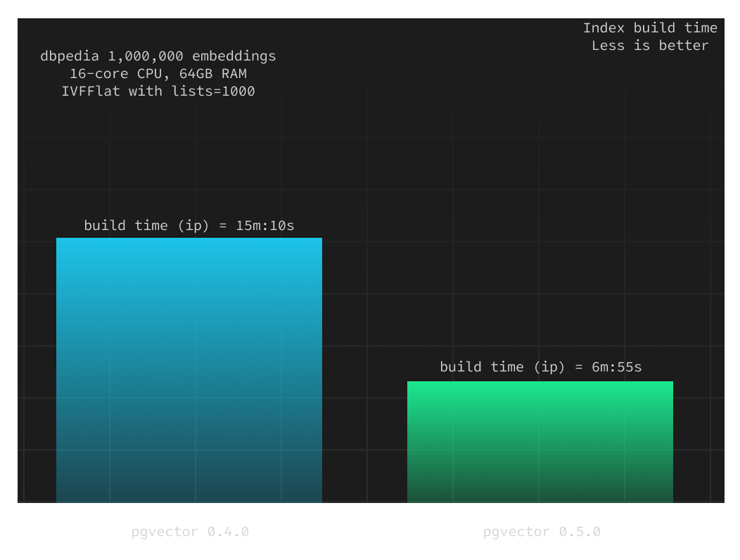Click the "15m:10s" build time value

point(265,226)
